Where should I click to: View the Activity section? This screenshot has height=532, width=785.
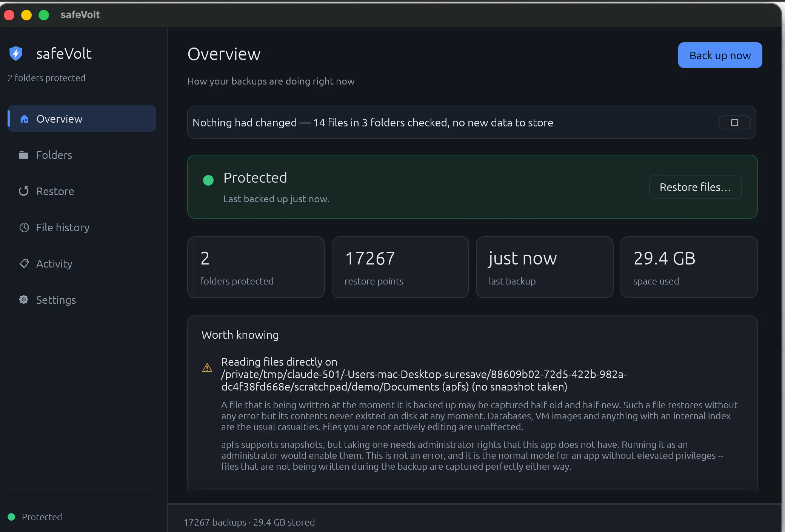pyautogui.click(x=82, y=264)
